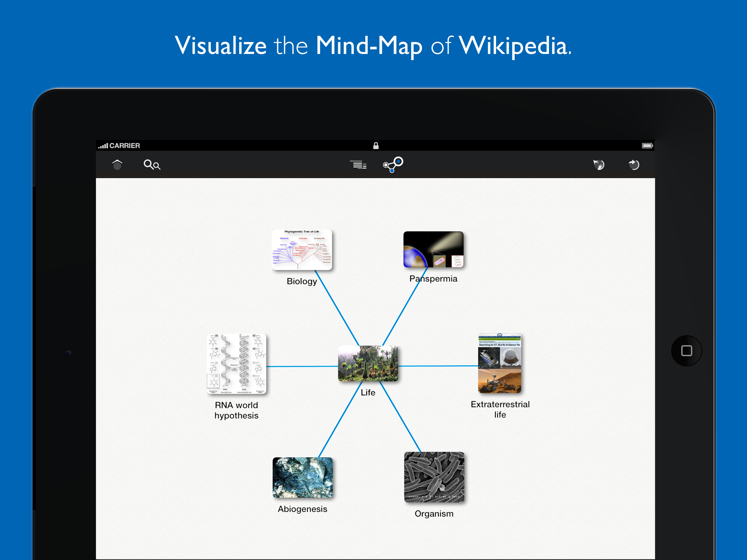Click the history swirl icon
Image resolution: width=747 pixels, height=560 pixels.
599,165
